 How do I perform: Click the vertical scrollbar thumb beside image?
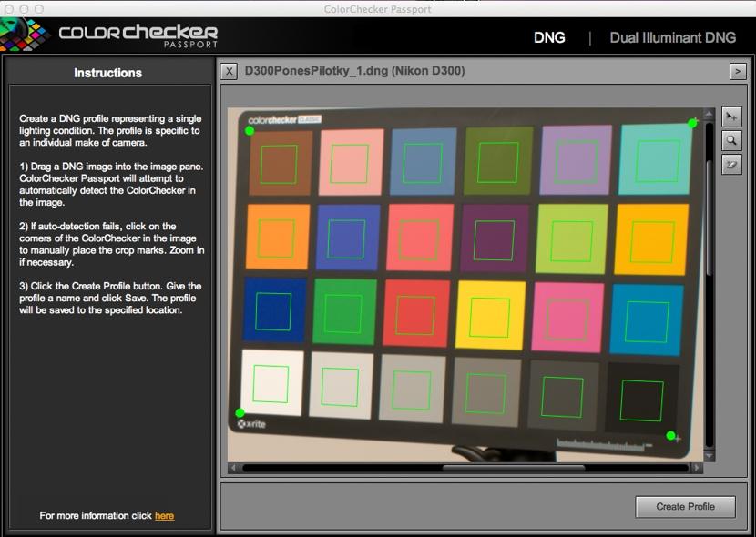pos(709,218)
